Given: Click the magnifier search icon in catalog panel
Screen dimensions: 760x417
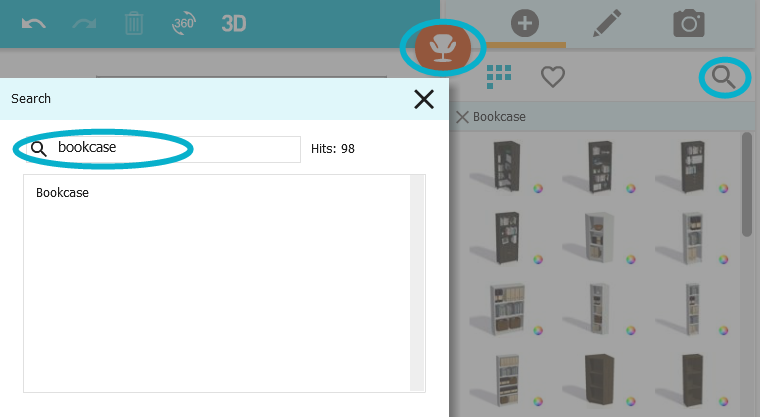Looking at the screenshot, I should pos(723,77).
